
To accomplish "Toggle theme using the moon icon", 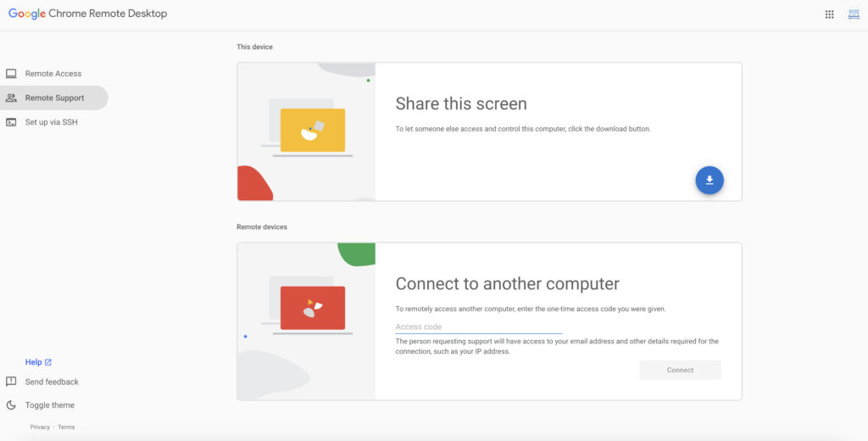I will (11, 405).
